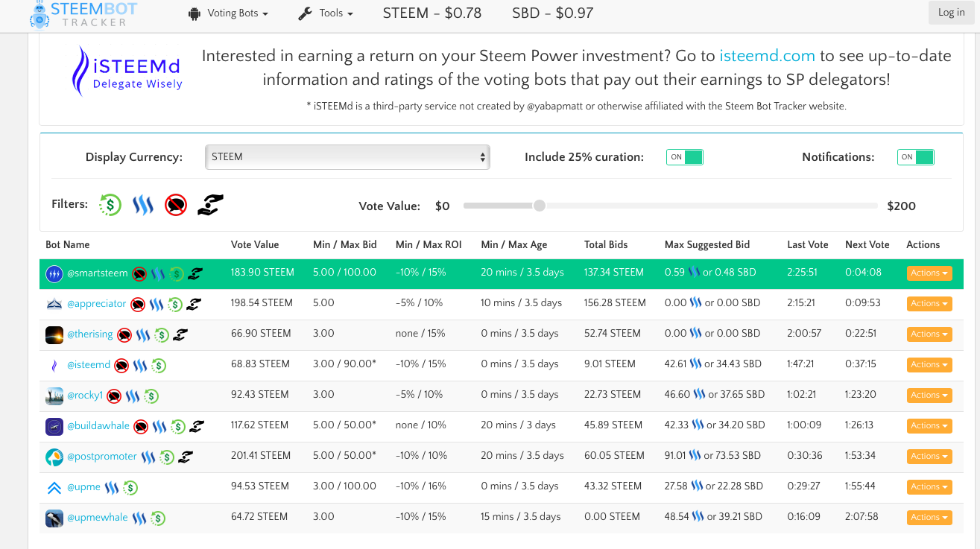Click the green refund dollar filter icon
Viewport: 980px width, 549px height.
point(110,205)
